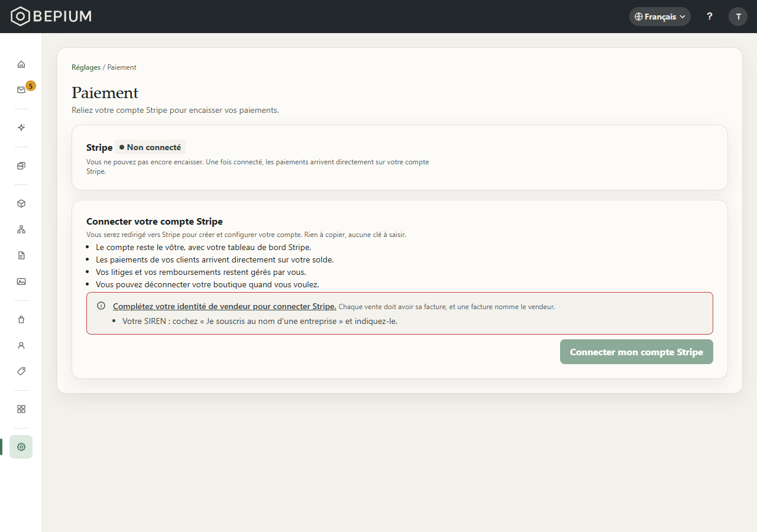Viewport: 757px width, 532px height.
Task: Click the Reliez votre compte Stripe subtitle
Action: coord(175,111)
